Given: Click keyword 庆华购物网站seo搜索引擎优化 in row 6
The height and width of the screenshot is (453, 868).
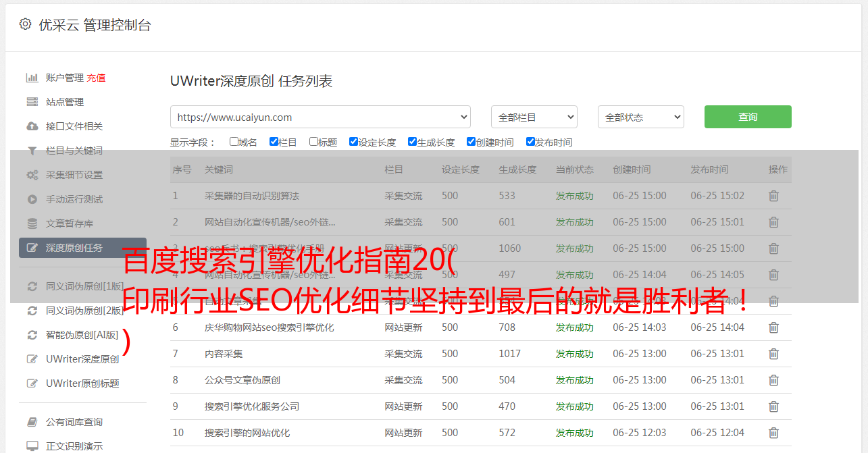Looking at the screenshot, I should [269, 327].
